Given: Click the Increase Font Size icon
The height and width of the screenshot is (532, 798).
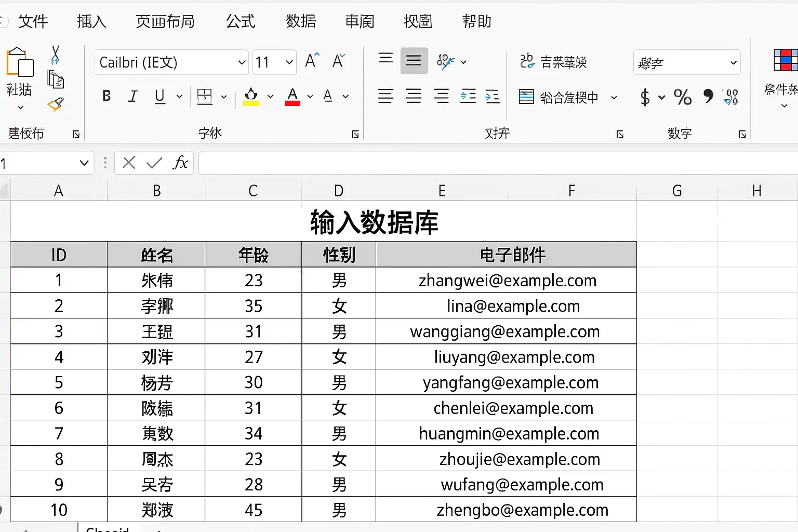Looking at the screenshot, I should pos(312,61).
